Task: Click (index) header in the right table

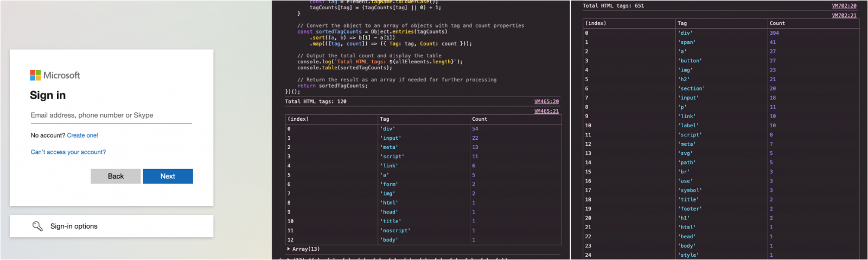Action: (596, 23)
